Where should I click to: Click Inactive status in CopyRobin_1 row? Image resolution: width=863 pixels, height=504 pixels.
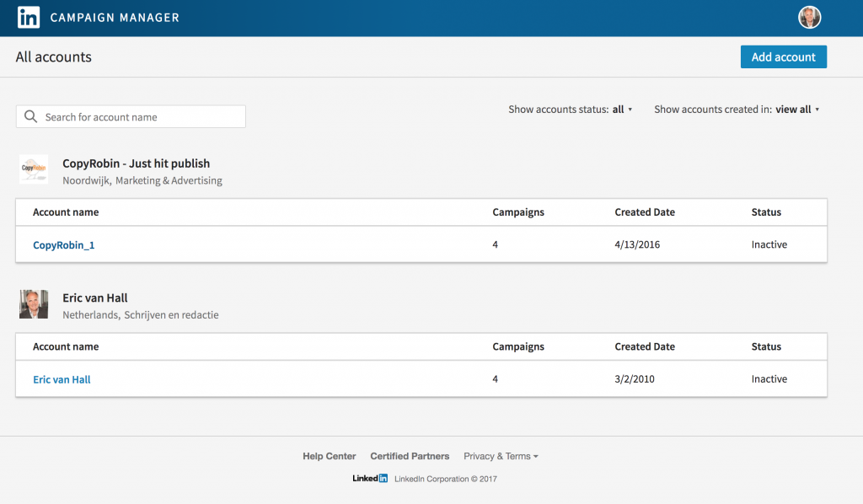coord(769,244)
